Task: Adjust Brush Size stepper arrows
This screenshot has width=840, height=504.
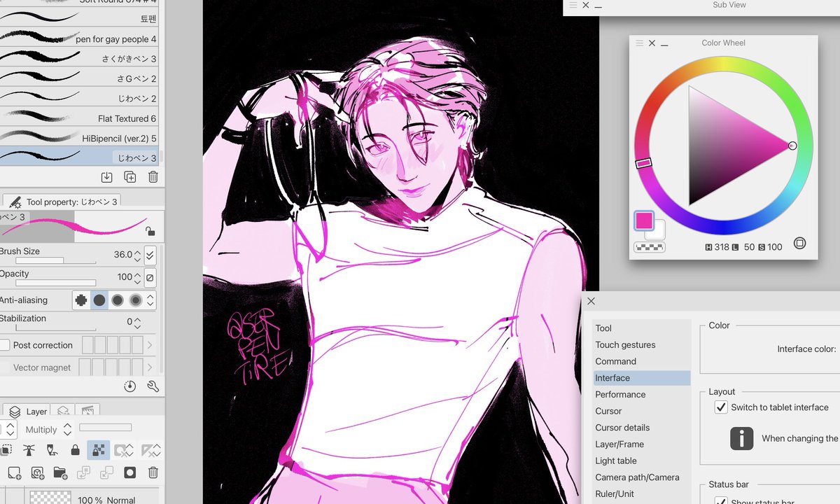Action: coord(137,255)
